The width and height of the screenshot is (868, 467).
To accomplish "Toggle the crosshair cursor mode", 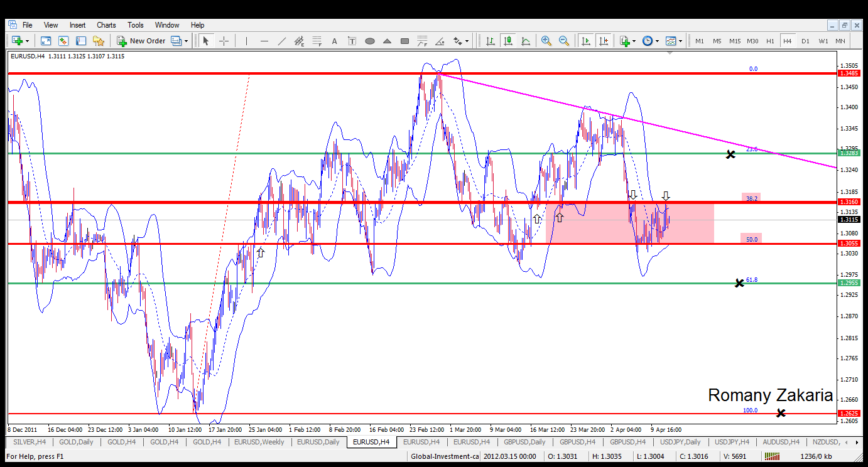I will (x=224, y=41).
